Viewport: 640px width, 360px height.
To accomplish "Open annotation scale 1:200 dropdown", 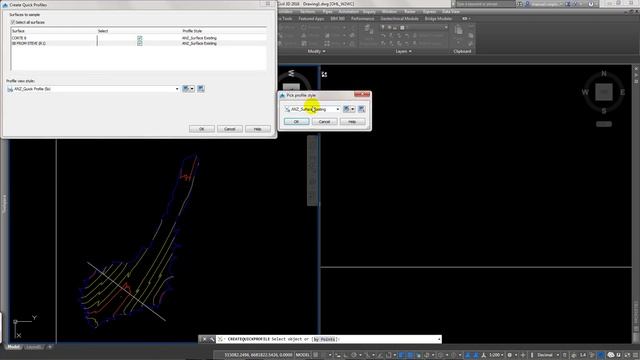I will [496, 355].
